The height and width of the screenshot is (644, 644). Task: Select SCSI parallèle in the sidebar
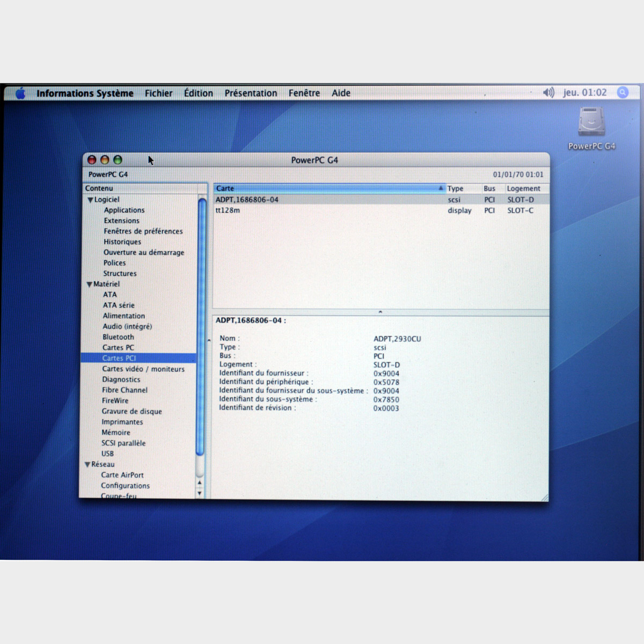coord(123,443)
